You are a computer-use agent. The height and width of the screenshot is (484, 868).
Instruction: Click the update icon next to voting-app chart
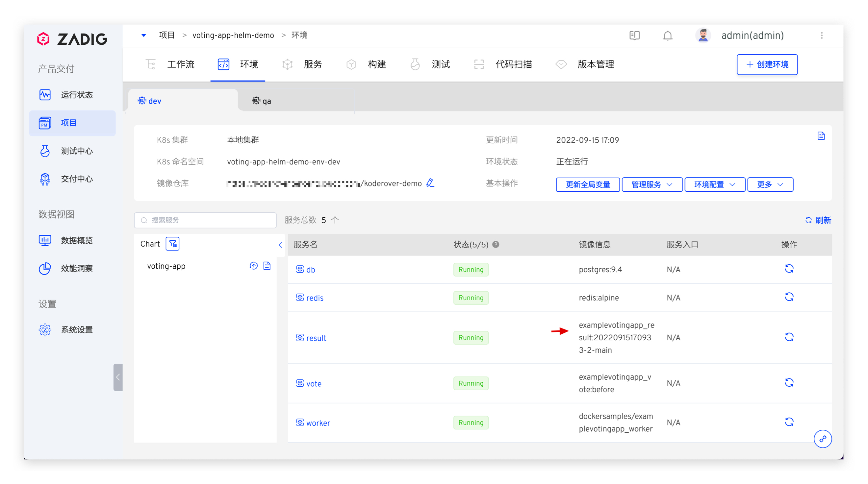[253, 266]
